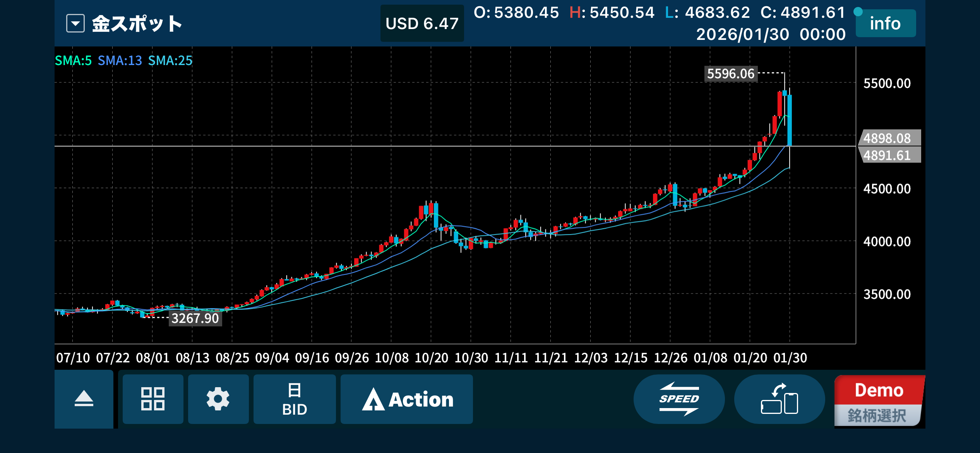
Task: Tap the SPEED order arrows icon
Action: click(679, 399)
